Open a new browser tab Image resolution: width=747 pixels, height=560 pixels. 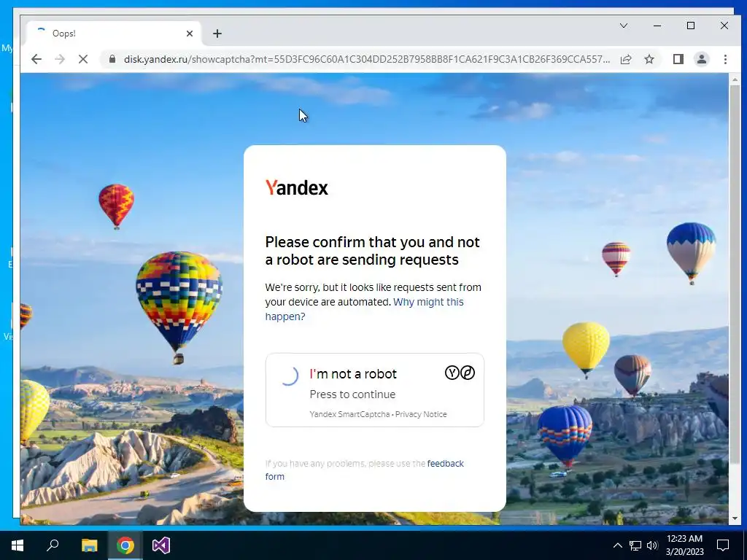[217, 34]
